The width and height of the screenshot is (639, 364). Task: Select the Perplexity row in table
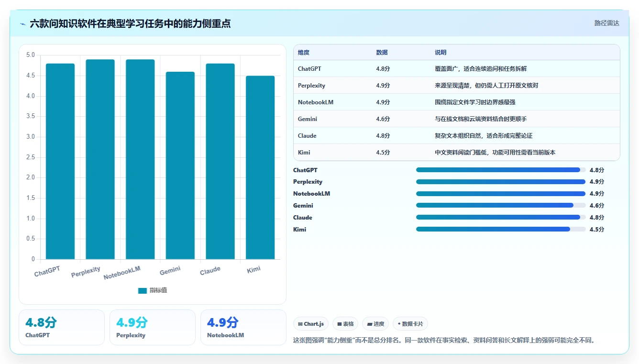[457, 86]
